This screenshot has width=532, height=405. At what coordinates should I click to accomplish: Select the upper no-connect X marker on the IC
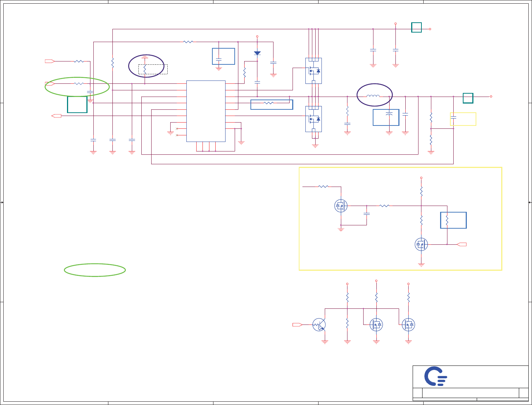click(177, 129)
